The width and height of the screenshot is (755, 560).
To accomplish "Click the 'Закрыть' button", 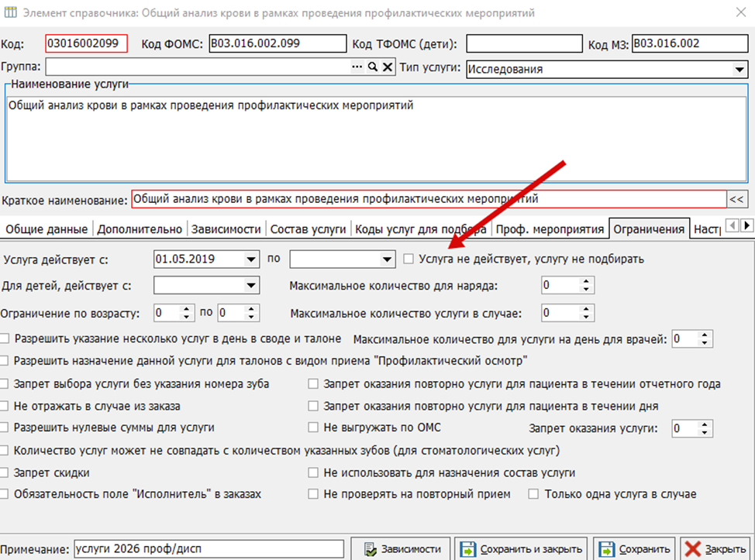I will 715,549.
